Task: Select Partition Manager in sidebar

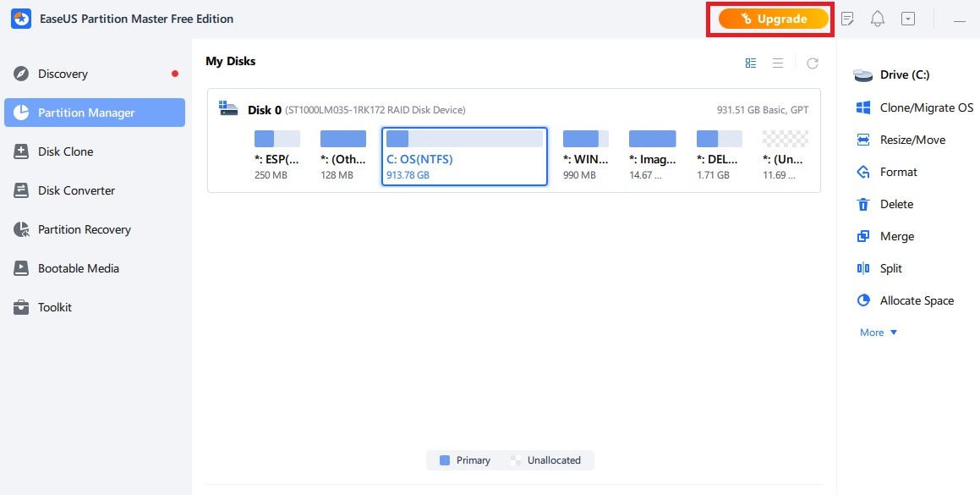Action: coord(95,113)
